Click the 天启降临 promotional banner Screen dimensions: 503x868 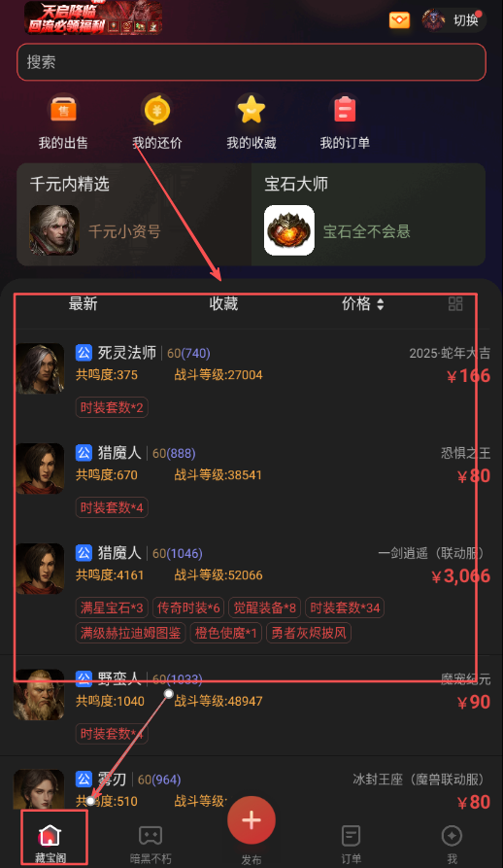click(93, 17)
